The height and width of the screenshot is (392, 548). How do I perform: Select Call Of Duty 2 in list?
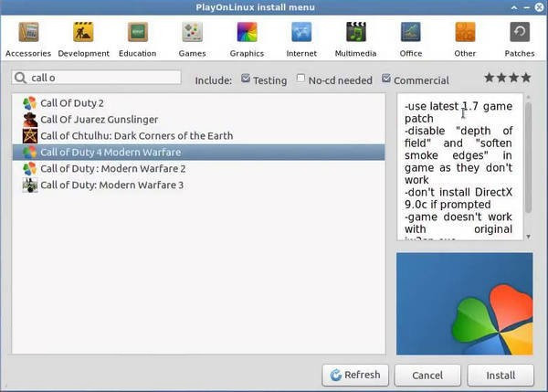(x=71, y=103)
